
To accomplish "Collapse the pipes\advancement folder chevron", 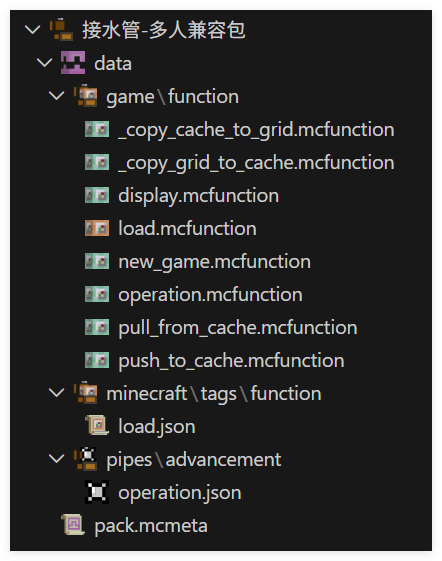I will point(56,459).
